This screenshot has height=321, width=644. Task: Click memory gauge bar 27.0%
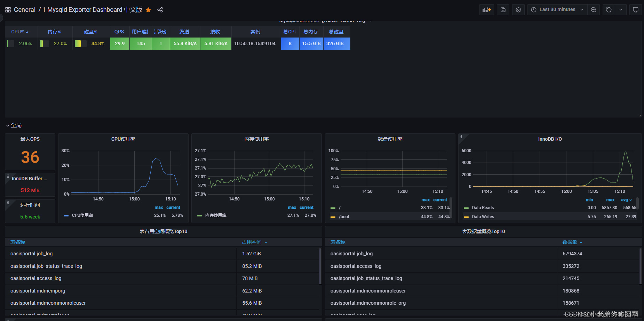[45, 43]
